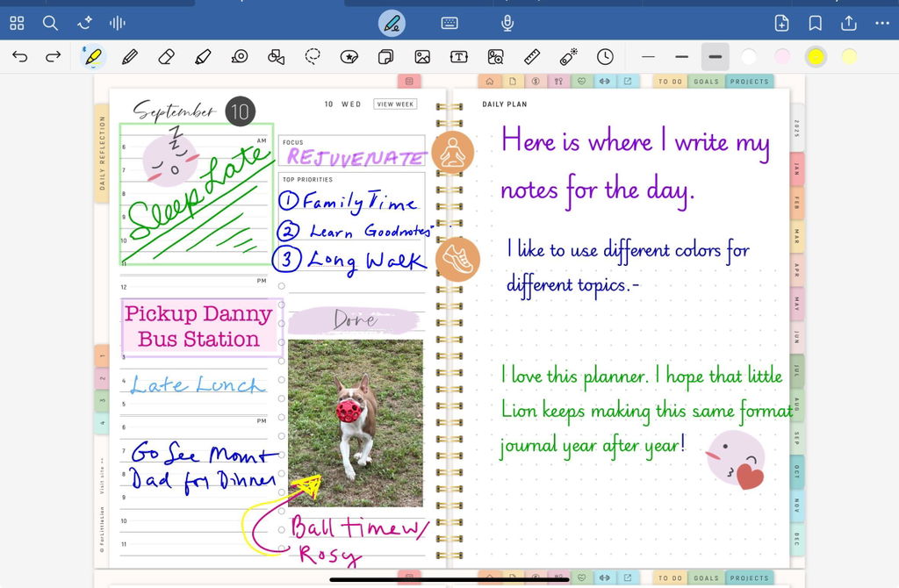
Task: Insert an image with photo tool
Action: pyautogui.click(x=422, y=57)
